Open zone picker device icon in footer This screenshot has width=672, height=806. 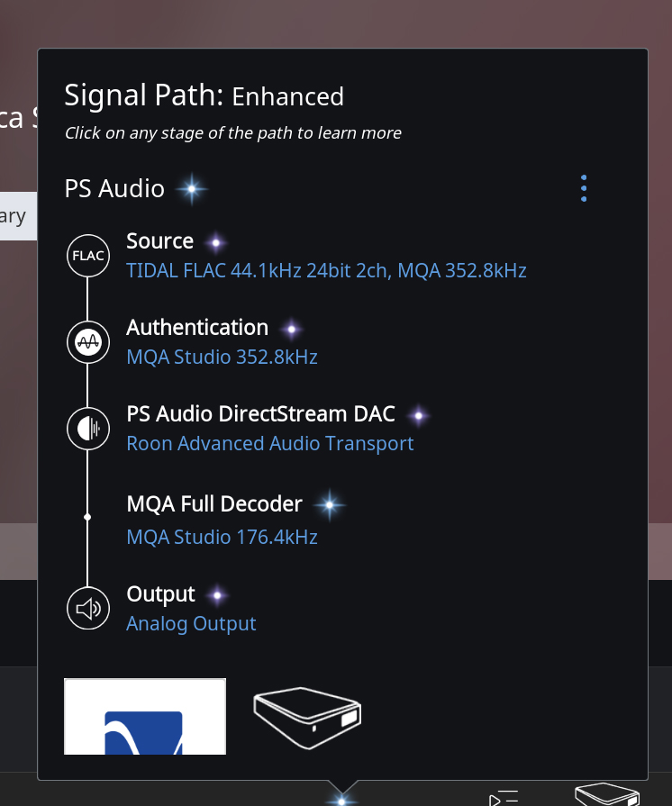tap(607, 794)
